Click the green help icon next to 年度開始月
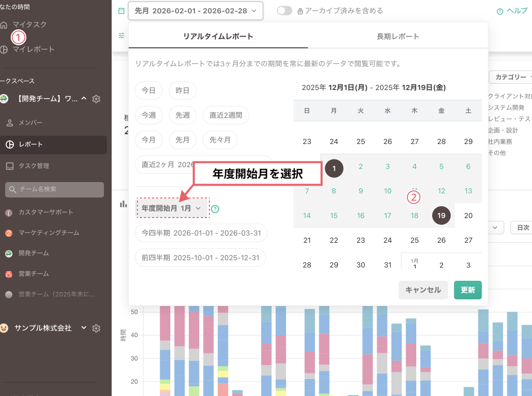 pos(215,209)
